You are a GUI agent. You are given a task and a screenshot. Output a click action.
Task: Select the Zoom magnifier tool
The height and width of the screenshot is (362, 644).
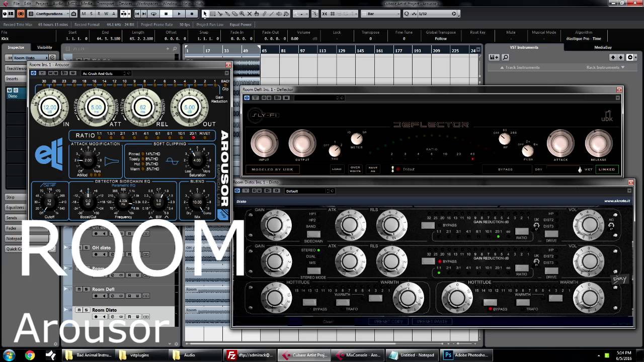(242, 14)
